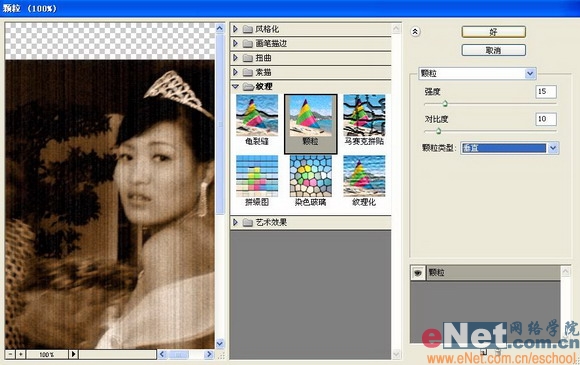Choose the 拼缀图 filter thumbnail
580x365 pixels.
[257, 176]
